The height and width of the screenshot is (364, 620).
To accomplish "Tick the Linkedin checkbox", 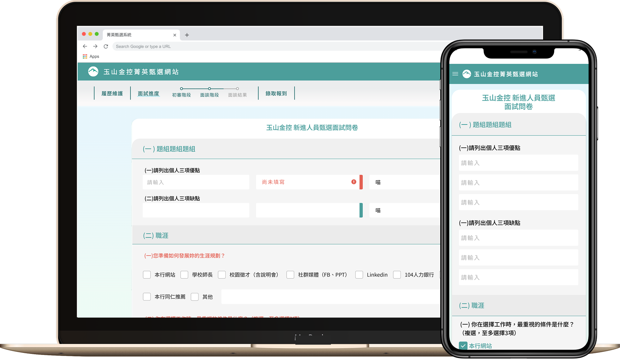I will (359, 275).
